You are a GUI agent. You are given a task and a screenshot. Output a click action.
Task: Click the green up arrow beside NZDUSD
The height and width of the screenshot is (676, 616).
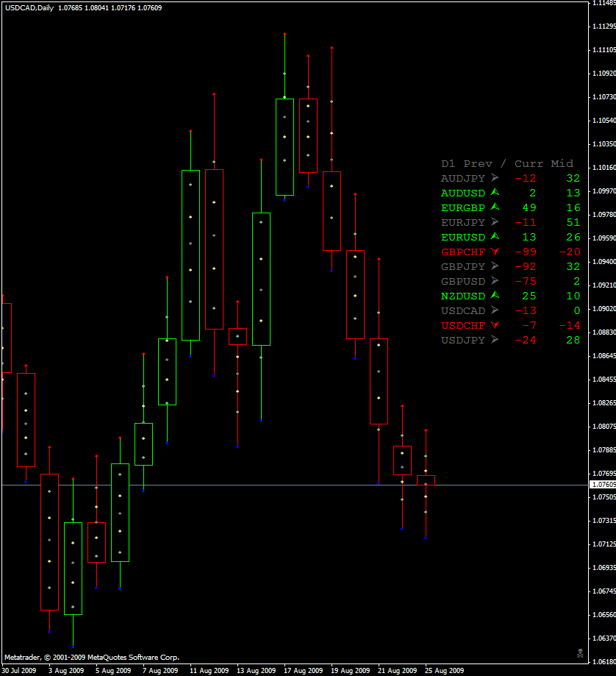[x=495, y=295]
